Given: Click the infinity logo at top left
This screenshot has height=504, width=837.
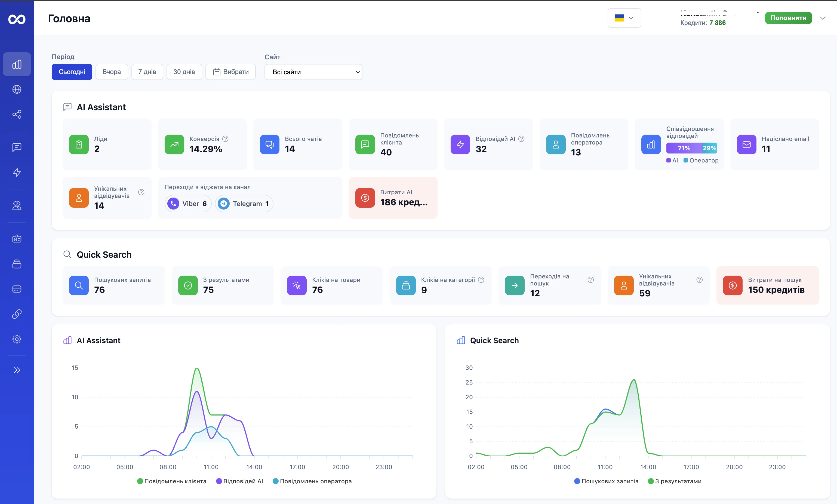Looking at the screenshot, I should click(17, 19).
